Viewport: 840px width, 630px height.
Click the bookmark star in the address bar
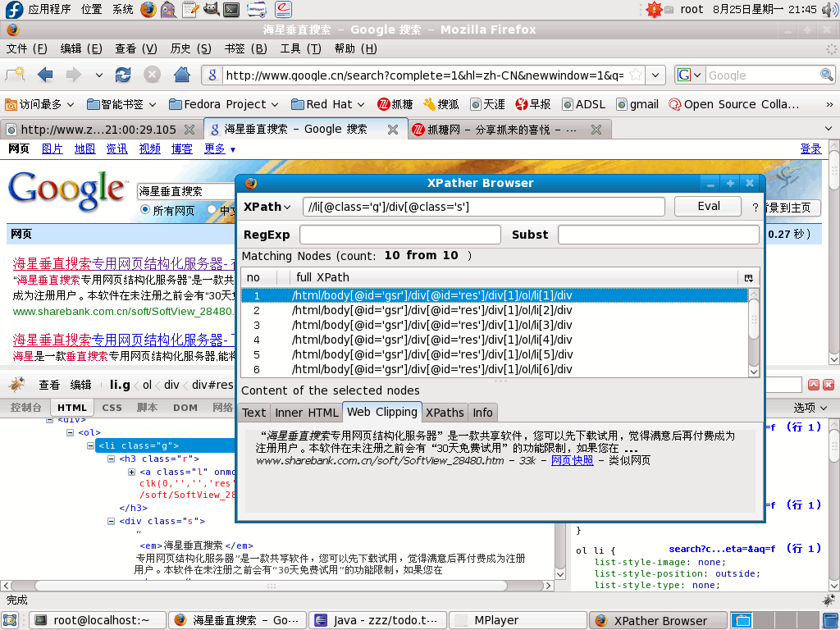pos(636,75)
